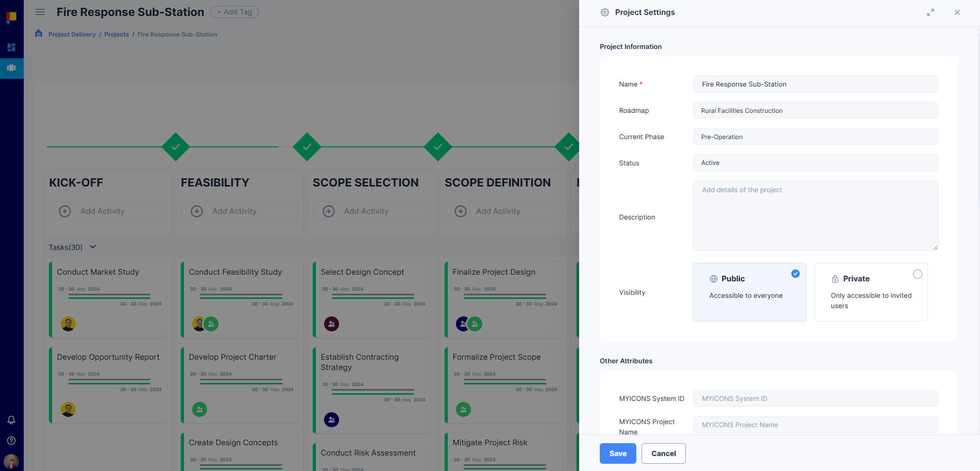Screen dimensions: 980x471
Task: Click the Cancel button
Action: pyautogui.click(x=663, y=453)
